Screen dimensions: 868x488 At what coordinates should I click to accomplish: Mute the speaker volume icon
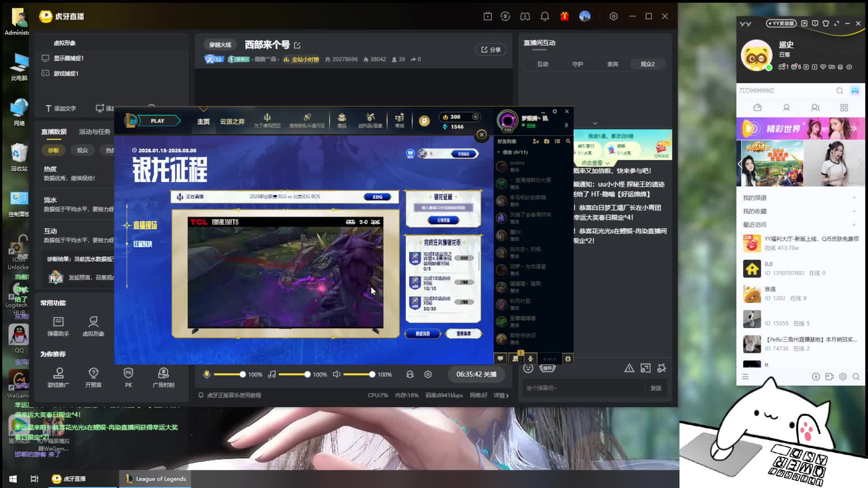(337, 374)
